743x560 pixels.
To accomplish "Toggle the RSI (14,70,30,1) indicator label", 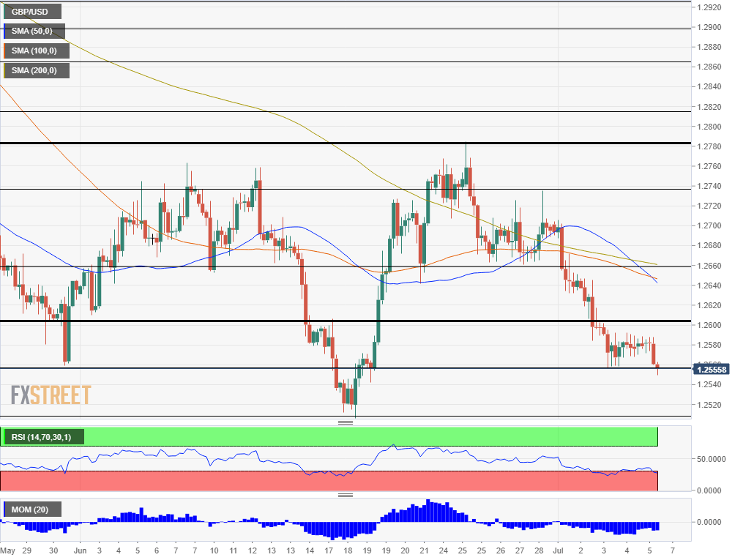I will point(42,437).
